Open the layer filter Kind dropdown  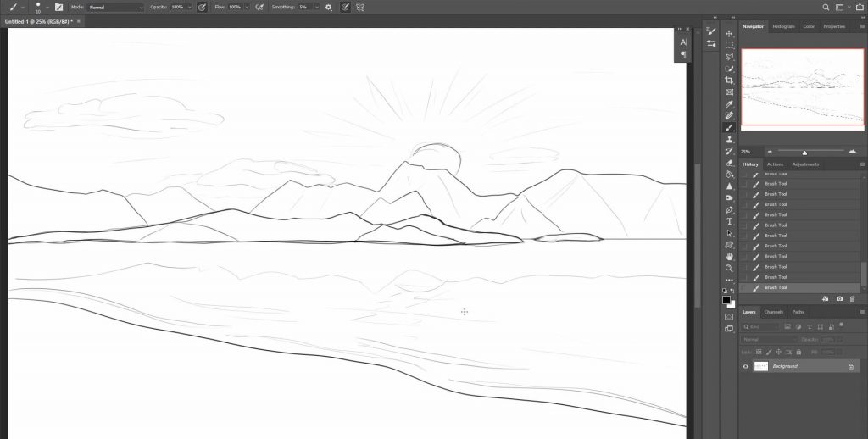[759, 327]
